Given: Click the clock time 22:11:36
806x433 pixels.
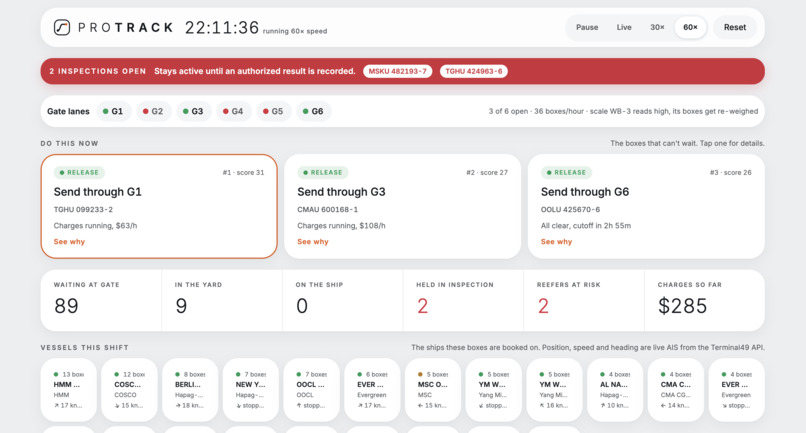Looking at the screenshot, I should click(x=222, y=27).
